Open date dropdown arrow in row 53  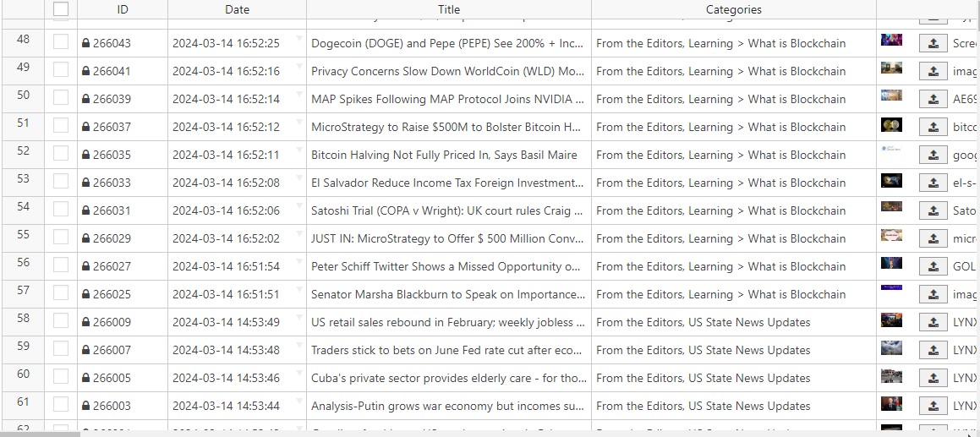[x=298, y=178]
